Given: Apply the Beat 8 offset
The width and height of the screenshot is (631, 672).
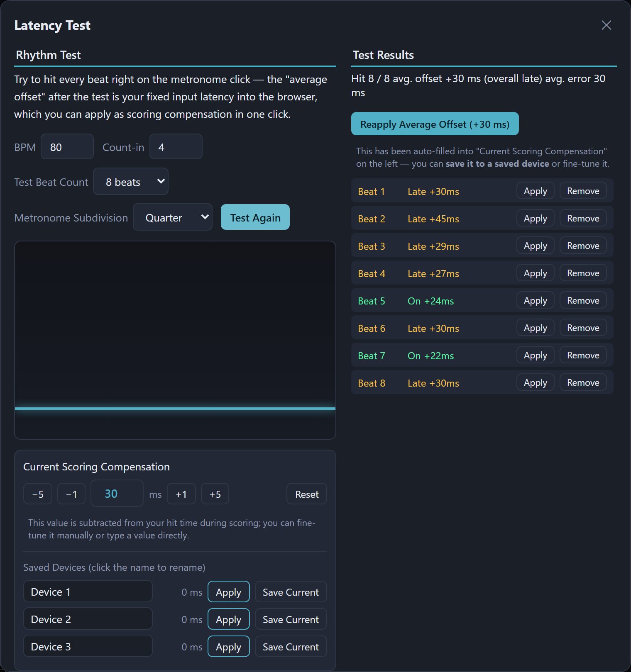Looking at the screenshot, I should (535, 382).
